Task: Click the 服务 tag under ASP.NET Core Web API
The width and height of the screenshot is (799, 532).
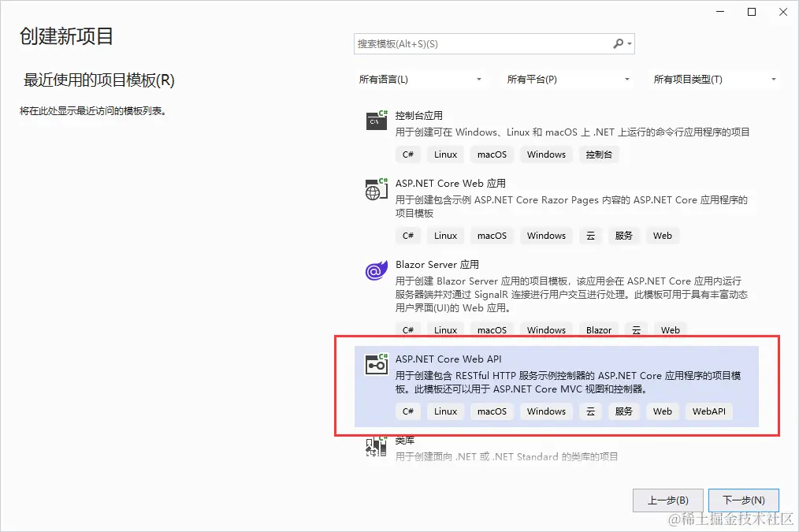Action: click(x=624, y=411)
